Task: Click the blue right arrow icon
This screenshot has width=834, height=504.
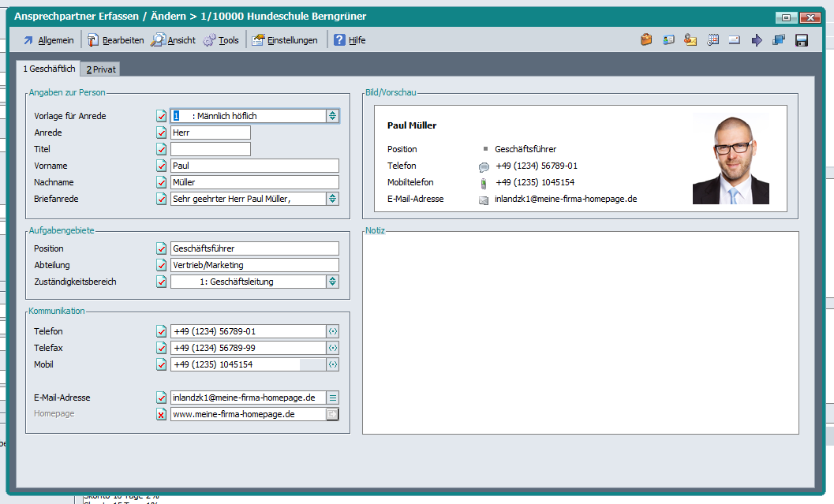Action: click(x=757, y=40)
